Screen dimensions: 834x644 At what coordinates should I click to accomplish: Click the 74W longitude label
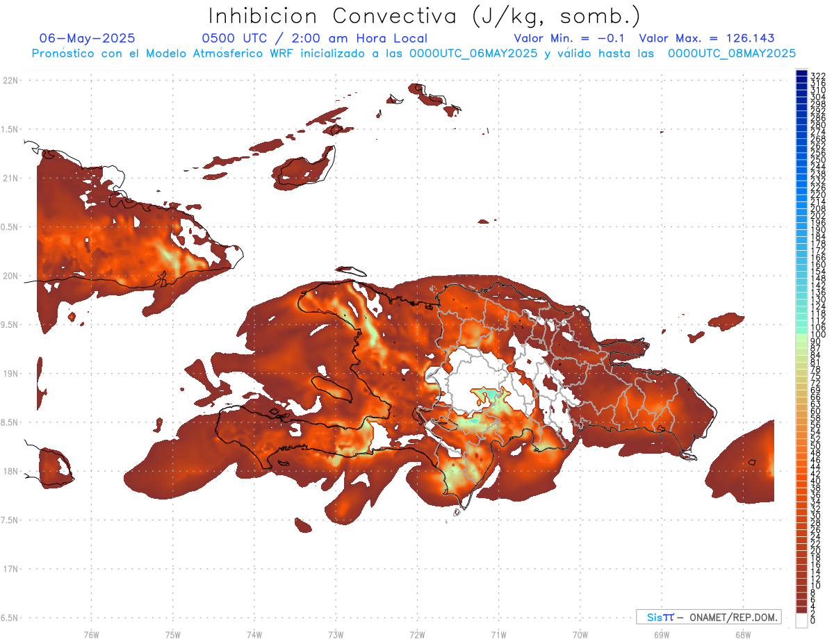click(x=254, y=634)
